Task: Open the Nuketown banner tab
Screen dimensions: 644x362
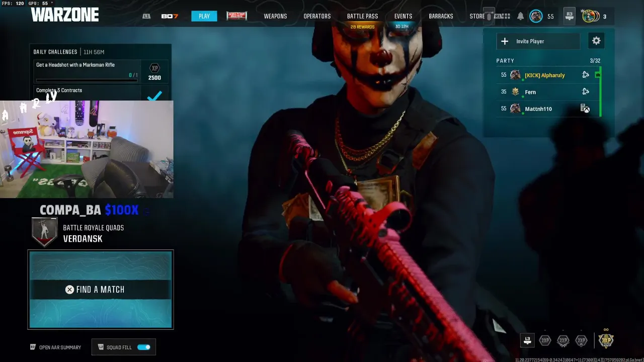Action: (236, 16)
